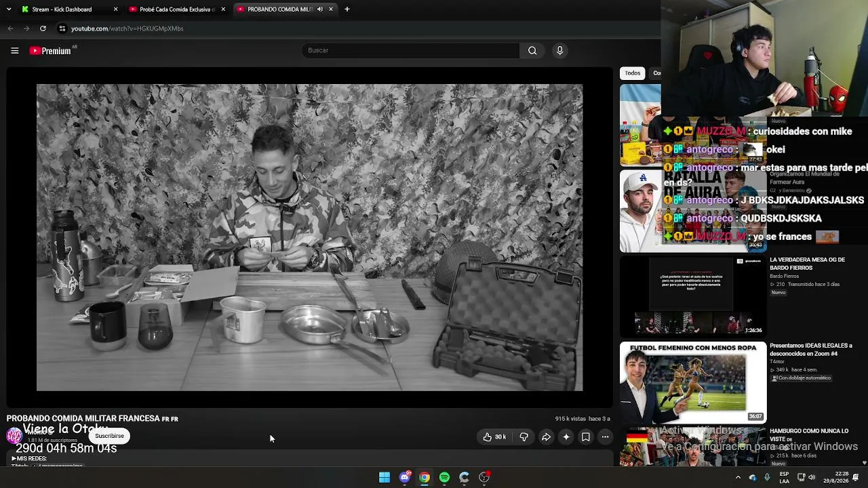Go forward in browser history
Screen dimensions: 868x488
pyautogui.click(x=26, y=28)
